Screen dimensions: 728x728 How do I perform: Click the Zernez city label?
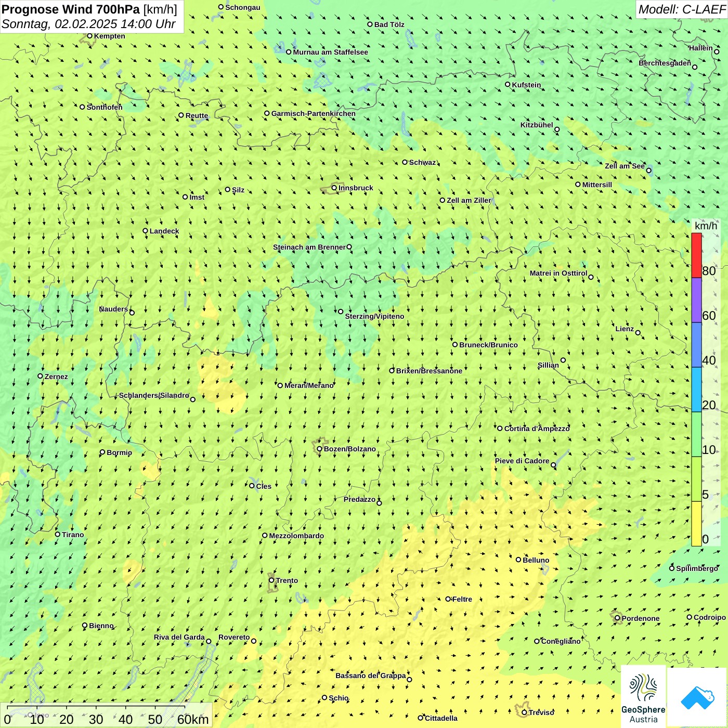(56, 376)
